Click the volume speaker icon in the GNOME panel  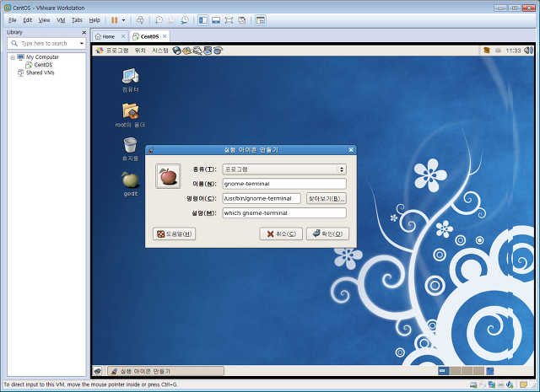[529, 51]
